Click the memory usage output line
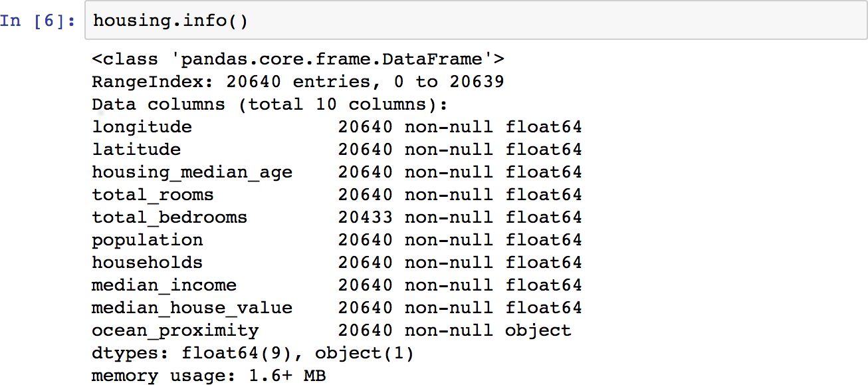This screenshot has height=385, width=868. click(x=209, y=376)
